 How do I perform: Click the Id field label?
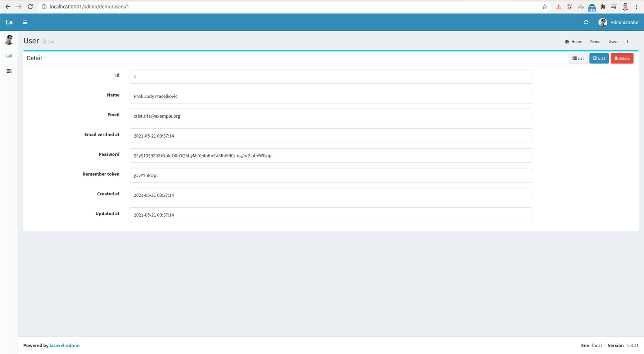[x=117, y=75]
